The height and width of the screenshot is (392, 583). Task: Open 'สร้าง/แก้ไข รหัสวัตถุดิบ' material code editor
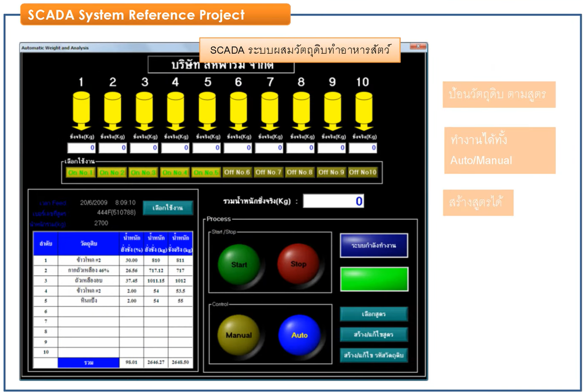tap(374, 355)
